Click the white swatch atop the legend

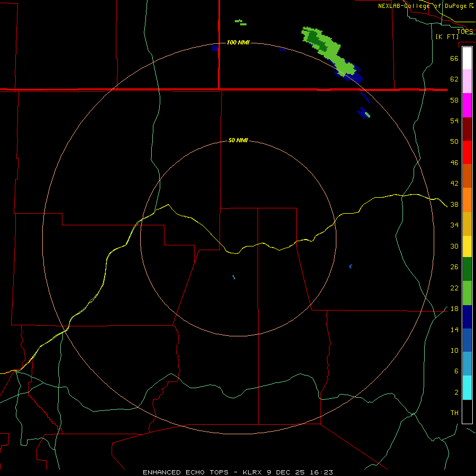click(x=467, y=58)
